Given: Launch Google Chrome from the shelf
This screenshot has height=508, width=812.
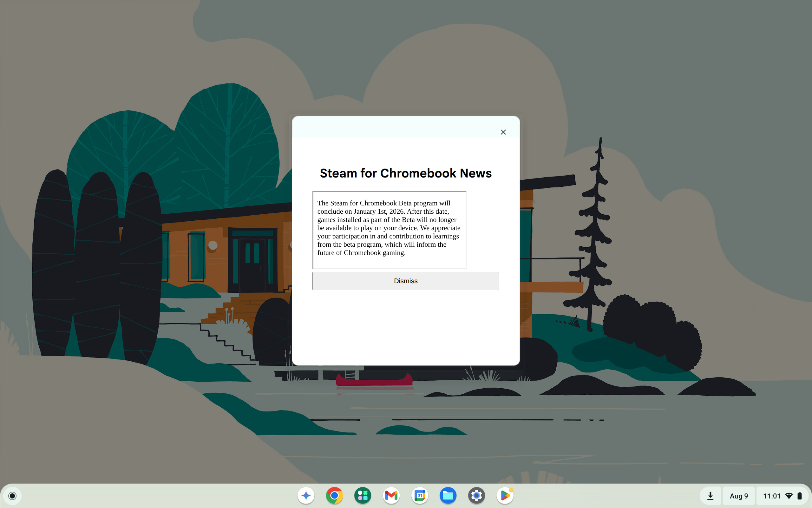Looking at the screenshot, I should pyautogui.click(x=334, y=496).
